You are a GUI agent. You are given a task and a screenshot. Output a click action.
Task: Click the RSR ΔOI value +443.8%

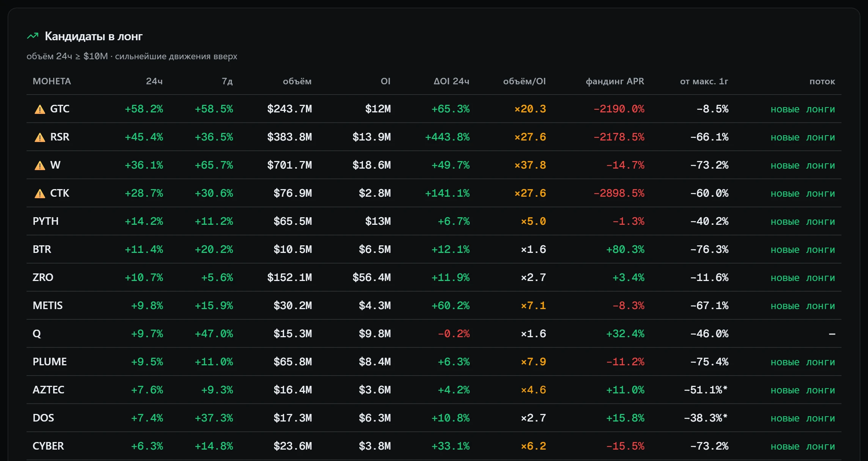(x=447, y=137)
